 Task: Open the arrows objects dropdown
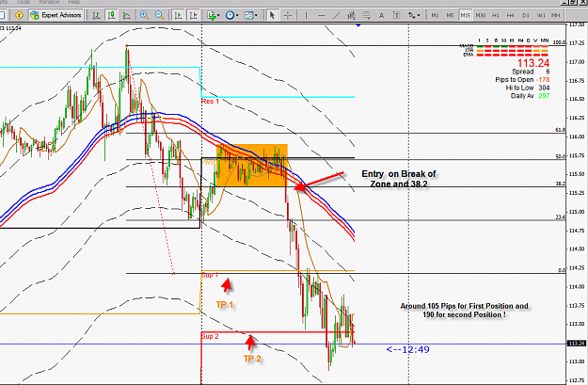point(414,15)
